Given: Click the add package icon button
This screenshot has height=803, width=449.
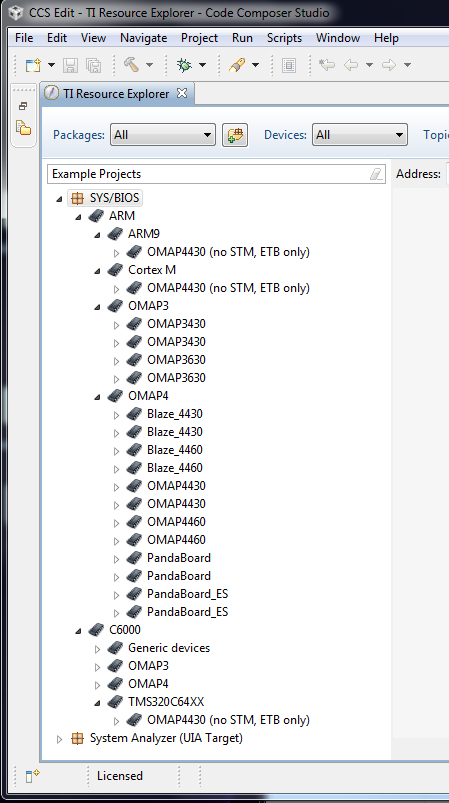Looking at the screenshot, I should click(235, 135).
